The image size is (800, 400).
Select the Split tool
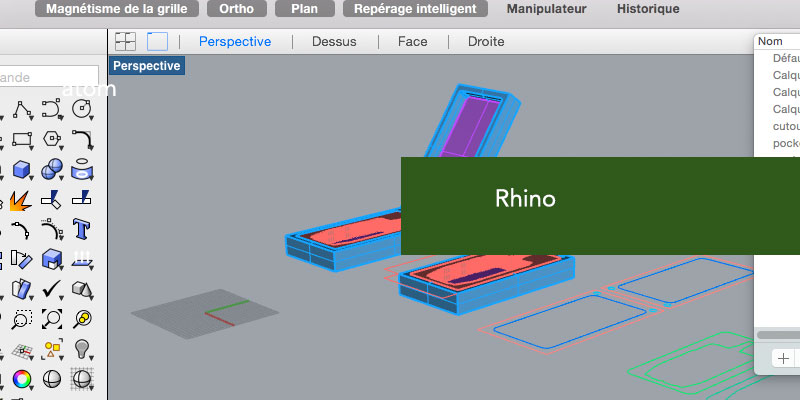(x=82, y=198)
